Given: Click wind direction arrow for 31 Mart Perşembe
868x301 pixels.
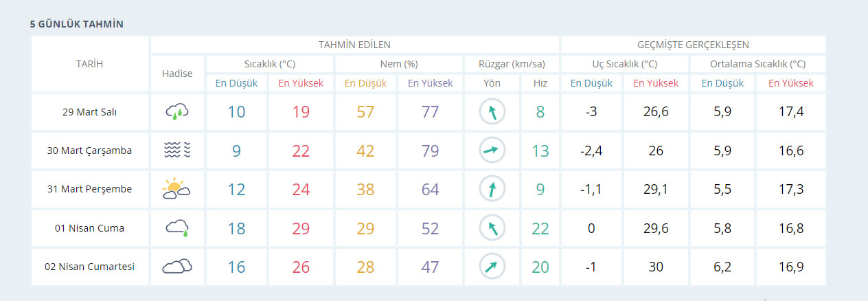Looking at the screenshot, I should click(492, 189).
